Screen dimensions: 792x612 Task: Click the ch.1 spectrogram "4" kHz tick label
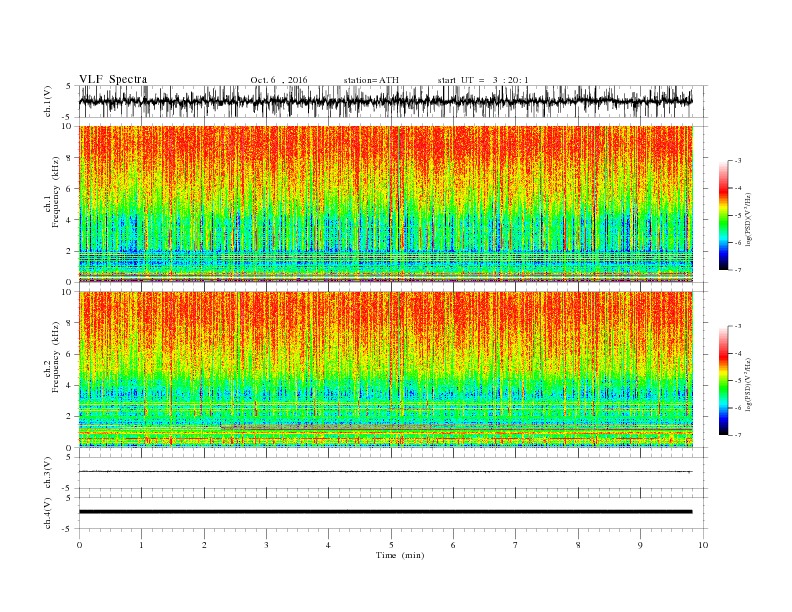(x=70, y=220)
